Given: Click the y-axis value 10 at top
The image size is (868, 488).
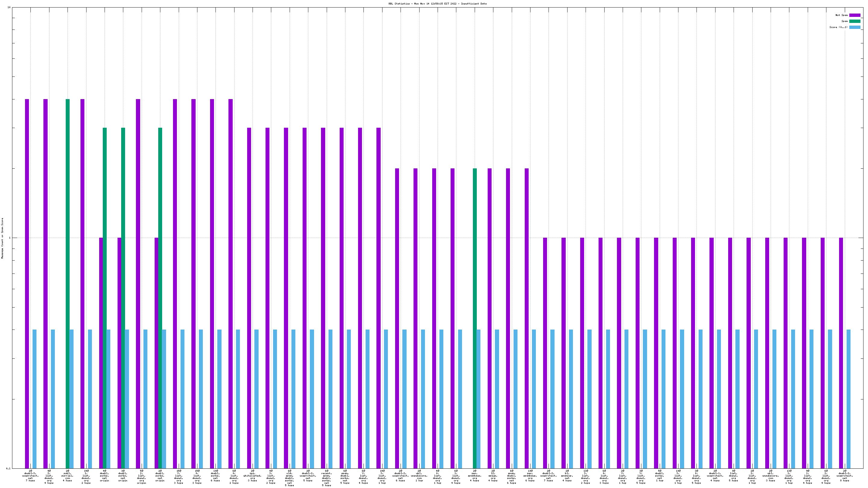Looking at the screenshot, I should (9, 8).
